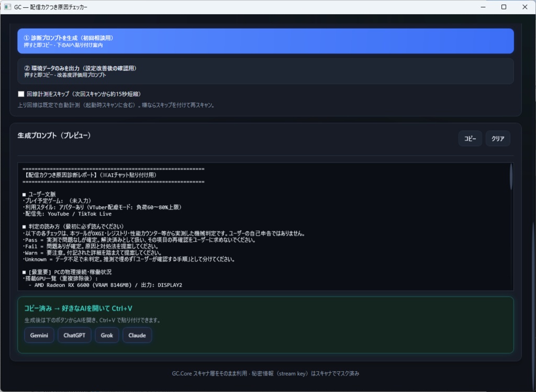Click the 生成プロンプト（プレビュー） heading

[x=54, y=136]
